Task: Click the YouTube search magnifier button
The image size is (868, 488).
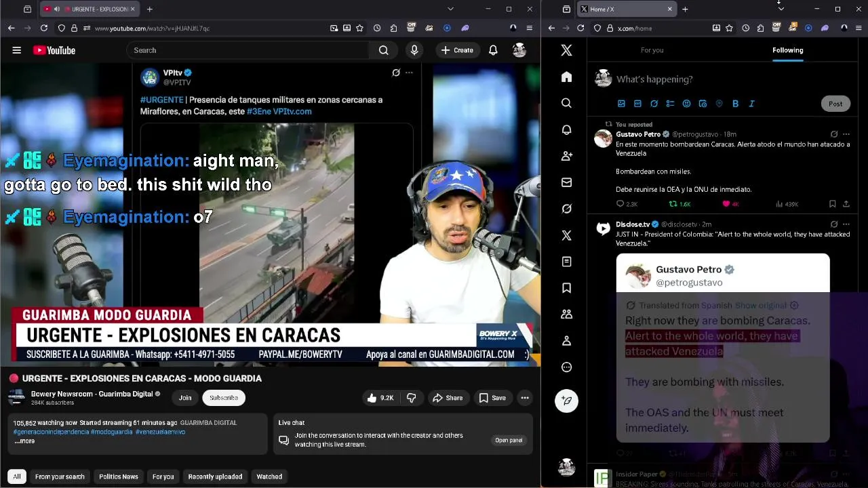Action: pos(383,50)
